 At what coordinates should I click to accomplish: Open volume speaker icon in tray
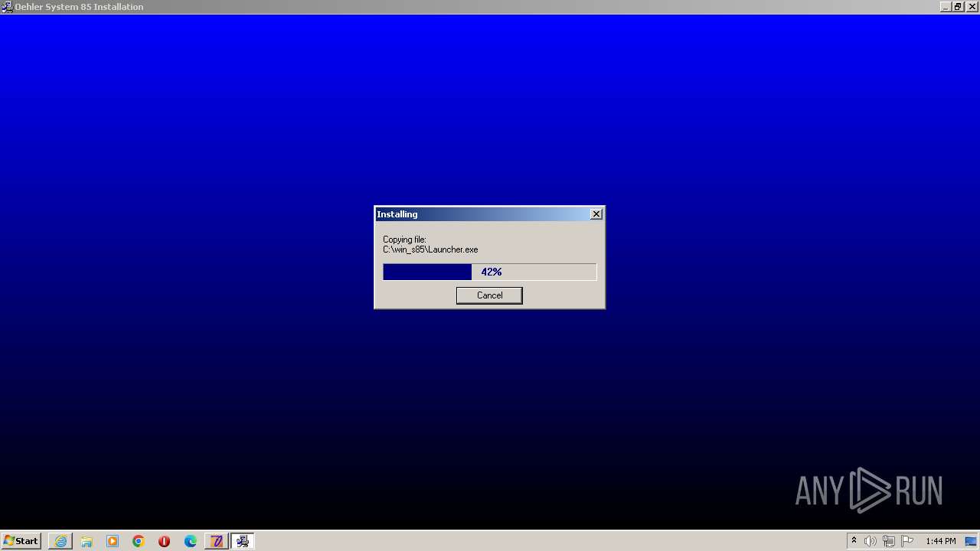click(871, 541)
